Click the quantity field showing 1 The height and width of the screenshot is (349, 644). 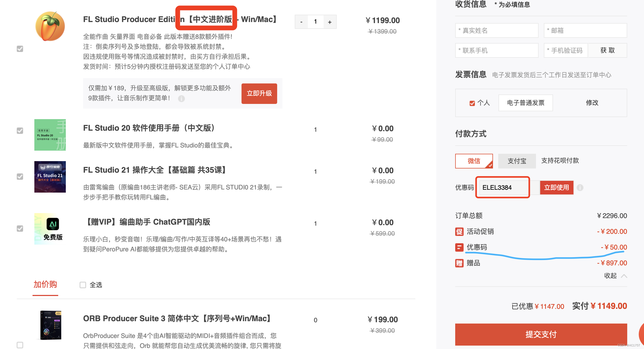[x=315, y=22]
